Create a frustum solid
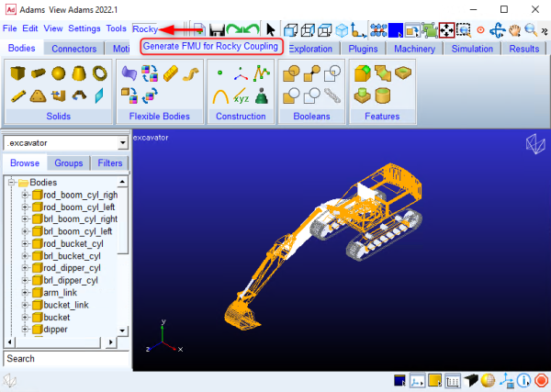This screenshot has width=551, height=392. 79,73
